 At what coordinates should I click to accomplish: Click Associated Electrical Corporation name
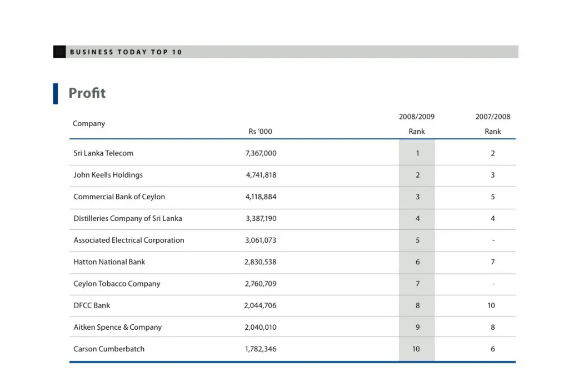[129, 240]
